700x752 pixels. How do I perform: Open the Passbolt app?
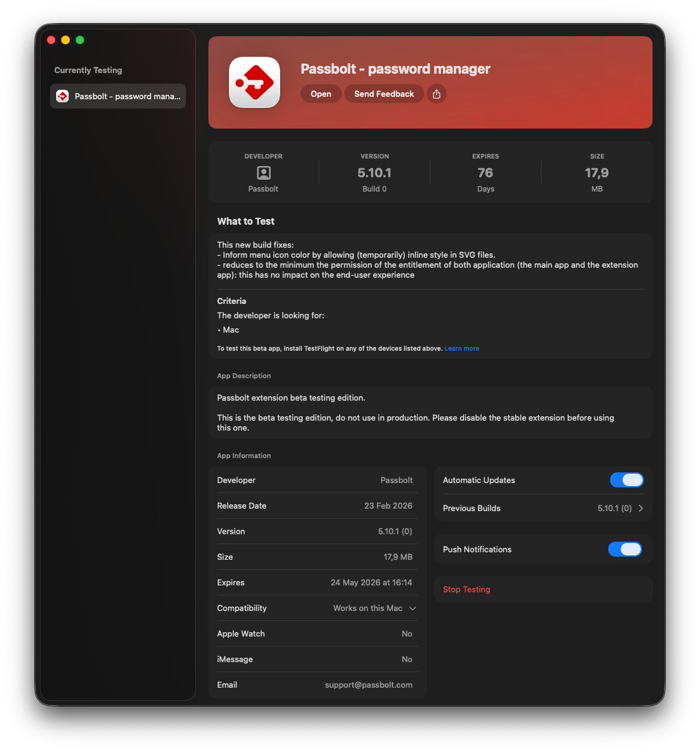click(x=321, y=94)
